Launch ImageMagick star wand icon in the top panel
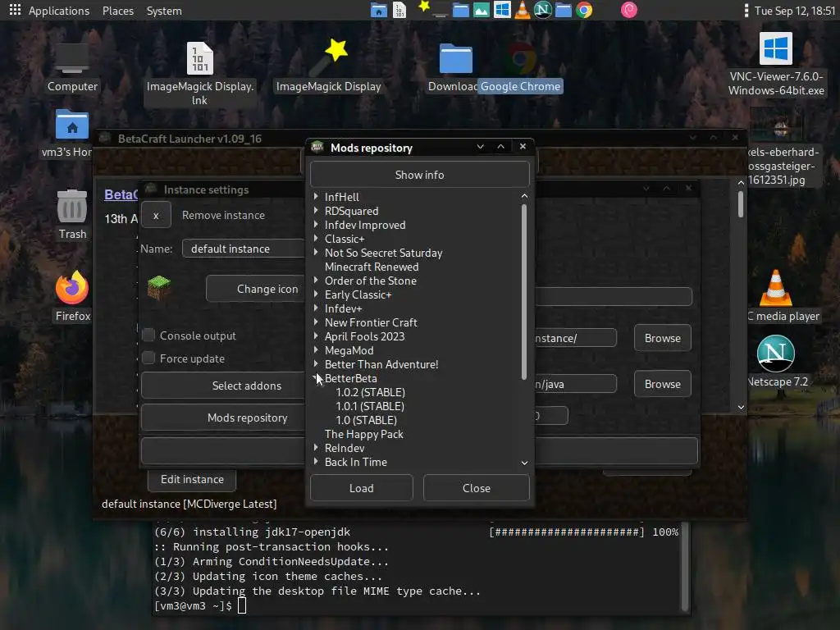The width and height of the screenshot is (840, 630). (424, 7)
